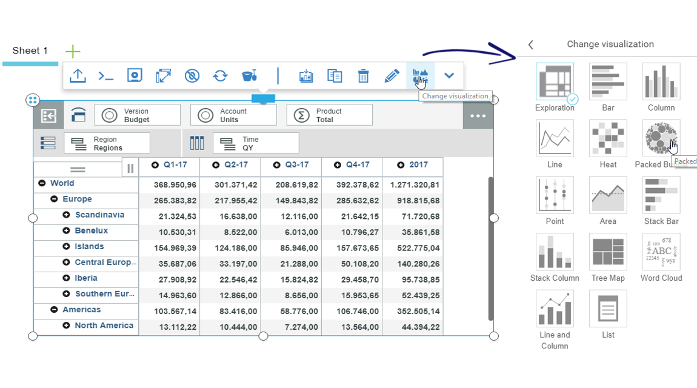
Task: Open the toolbar chevron dropdown
Action: (x=449, y=76)
